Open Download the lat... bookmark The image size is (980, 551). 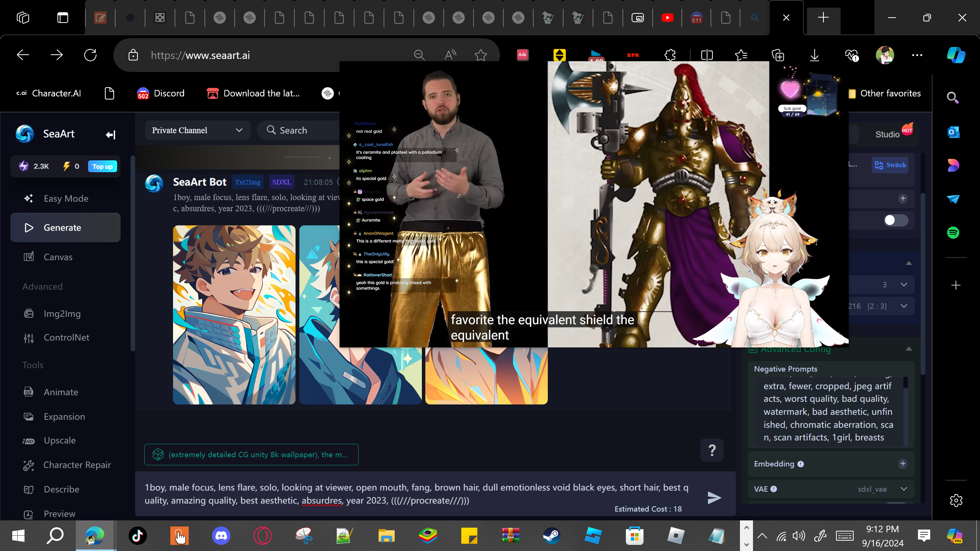click(253, 93)
